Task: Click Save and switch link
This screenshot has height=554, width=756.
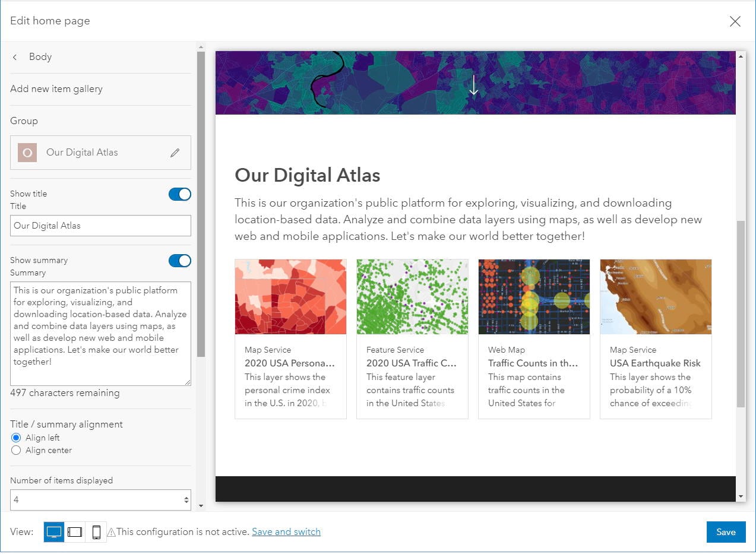Action: click(286, 532)
